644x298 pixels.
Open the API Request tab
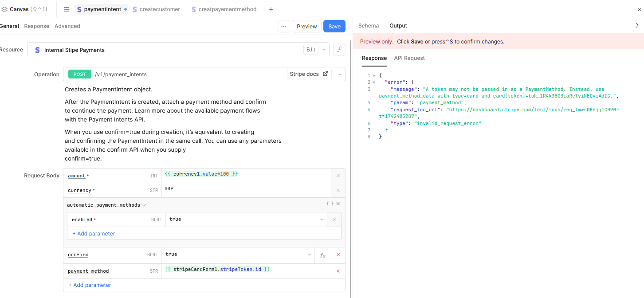[x=409, y=58]
